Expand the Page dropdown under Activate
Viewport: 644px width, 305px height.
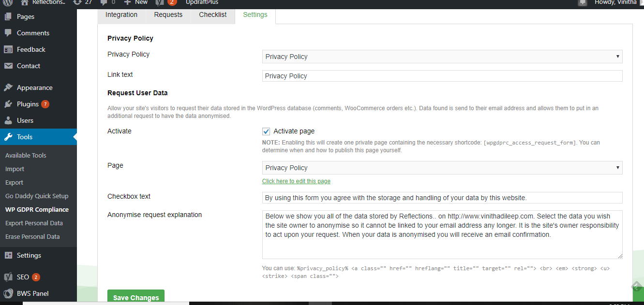442,168
